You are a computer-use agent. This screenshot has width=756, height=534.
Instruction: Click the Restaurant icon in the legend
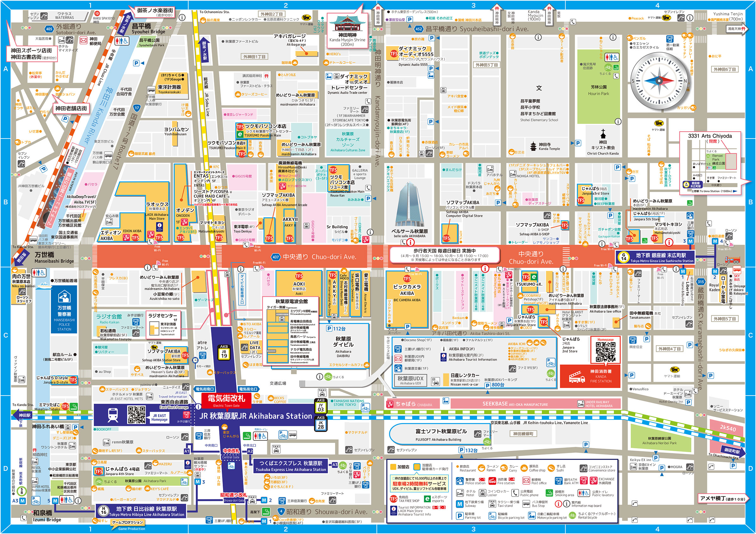pyautogui.click(x=458, y=467)
